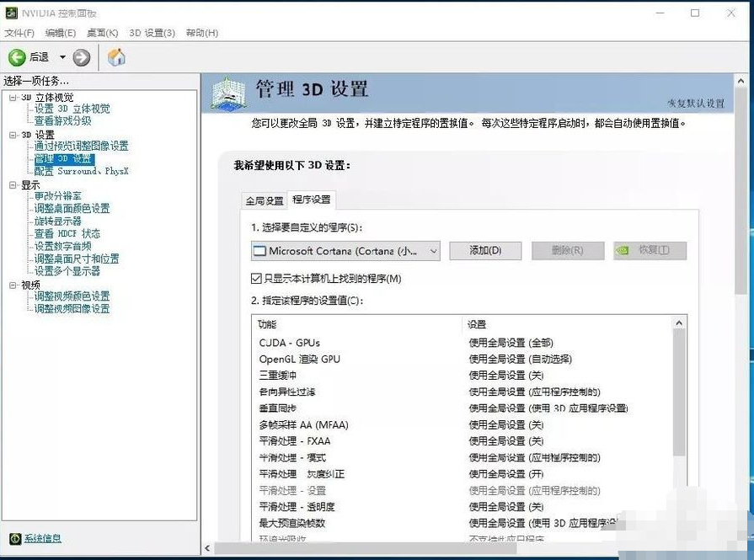Collapse the 显示 tree node

click(13, 185)
